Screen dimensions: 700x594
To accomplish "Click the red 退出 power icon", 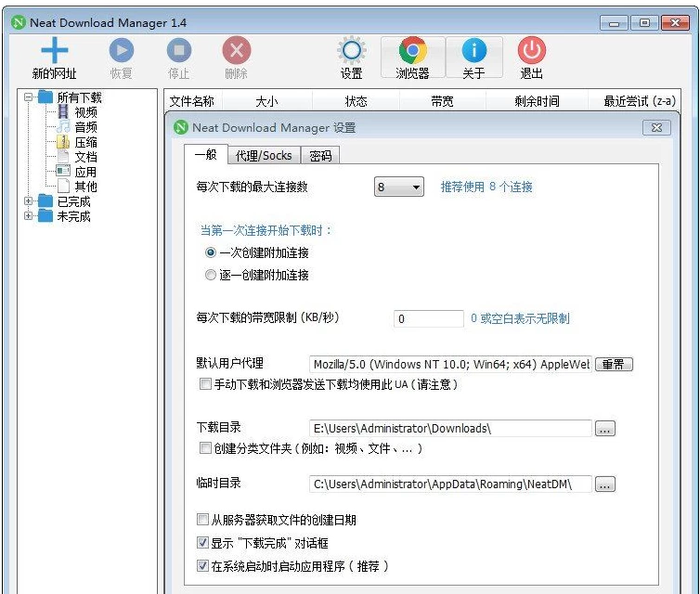I will (532, 51).
